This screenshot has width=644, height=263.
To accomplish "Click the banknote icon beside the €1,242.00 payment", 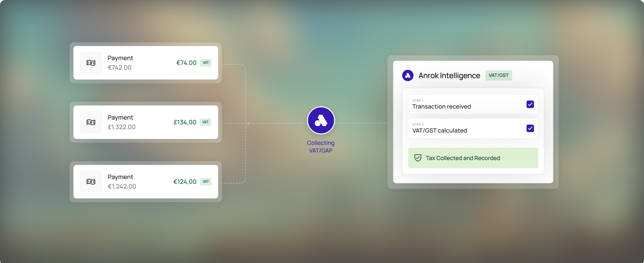I will coord(91,181).
